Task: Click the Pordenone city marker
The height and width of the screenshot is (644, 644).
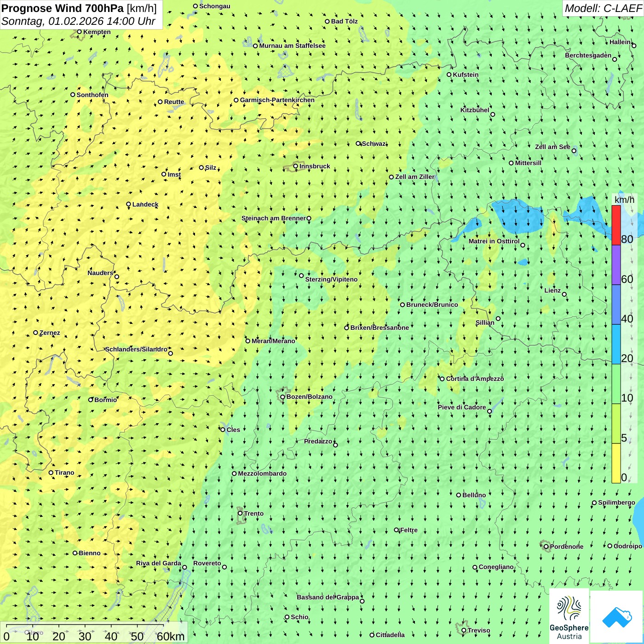Action: (546, 546)
